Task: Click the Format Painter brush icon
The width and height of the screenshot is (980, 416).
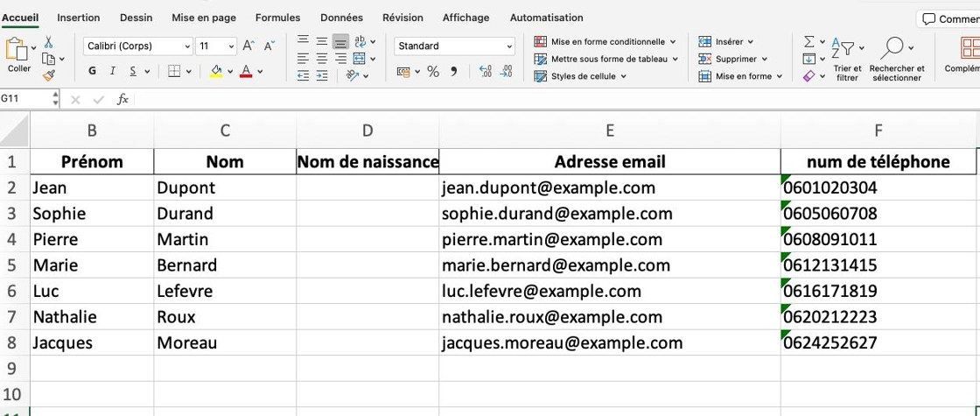Action: pyautogui.click(x=48, y=75)
